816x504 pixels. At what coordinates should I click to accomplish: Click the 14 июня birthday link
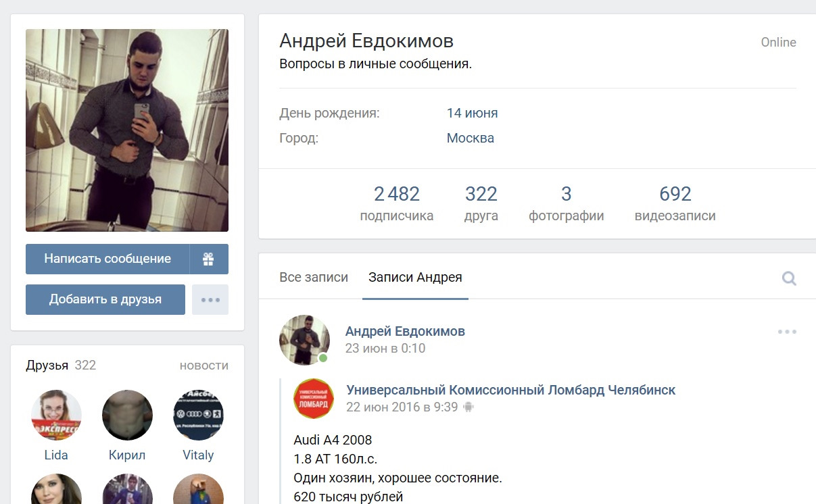[x=472, y=113]
